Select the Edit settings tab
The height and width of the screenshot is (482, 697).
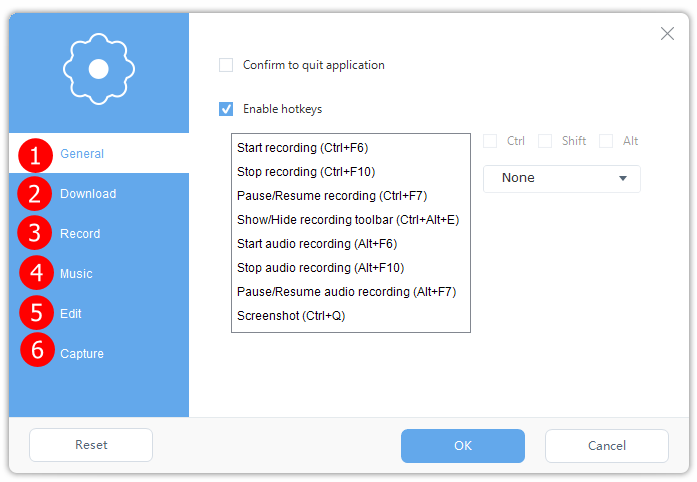99,313
